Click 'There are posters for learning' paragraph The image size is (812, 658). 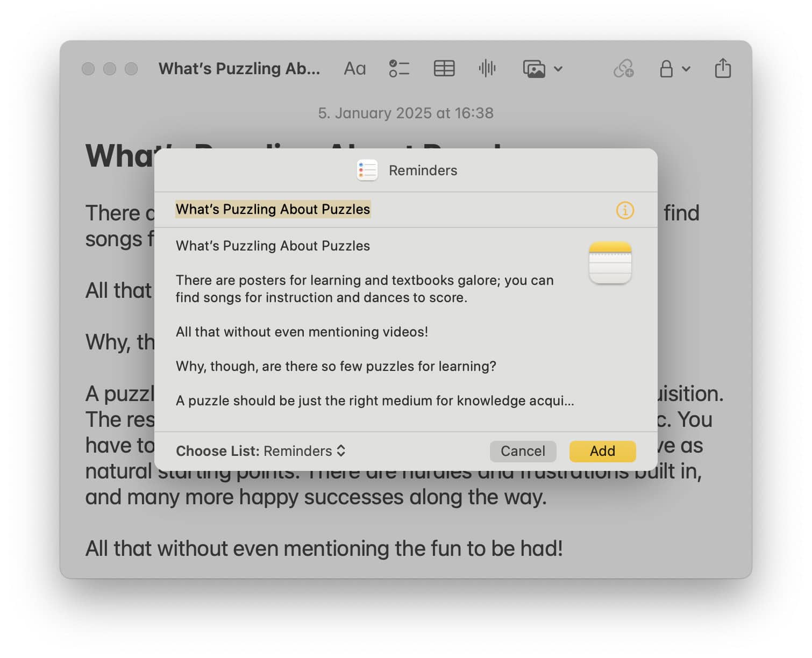tap(364, 289)
